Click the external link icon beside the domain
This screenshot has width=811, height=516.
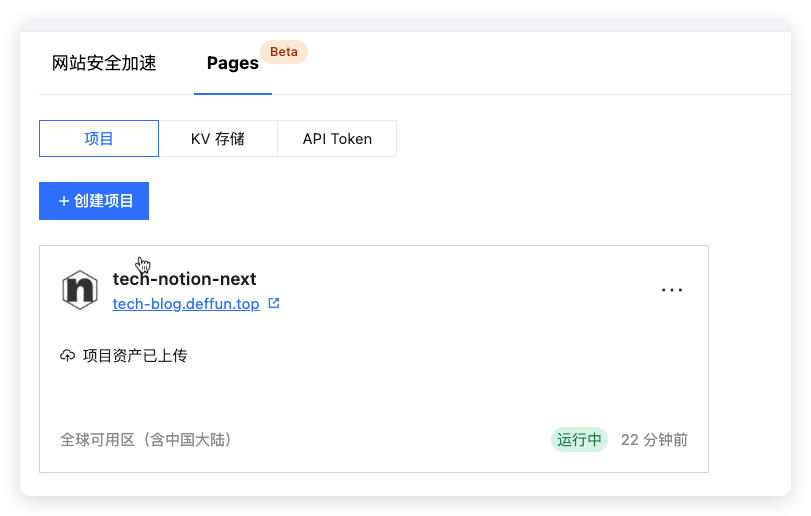tap(274, 304)
